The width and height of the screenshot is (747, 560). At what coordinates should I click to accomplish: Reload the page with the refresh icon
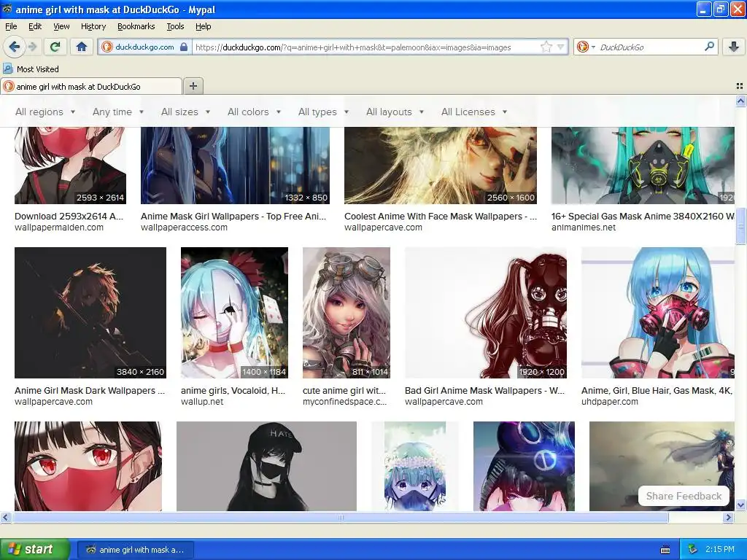(55, 47)
